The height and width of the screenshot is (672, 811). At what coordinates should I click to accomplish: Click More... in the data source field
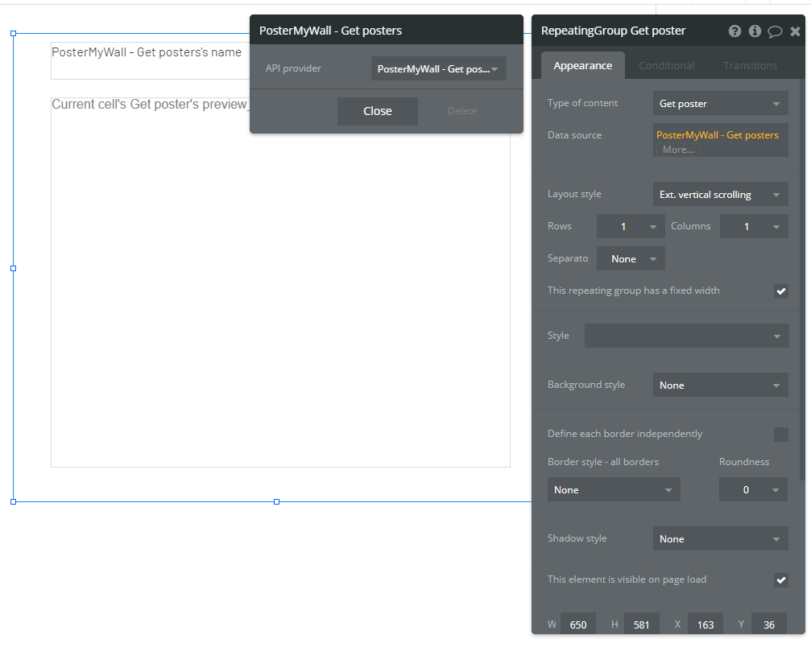pos(678,150)
